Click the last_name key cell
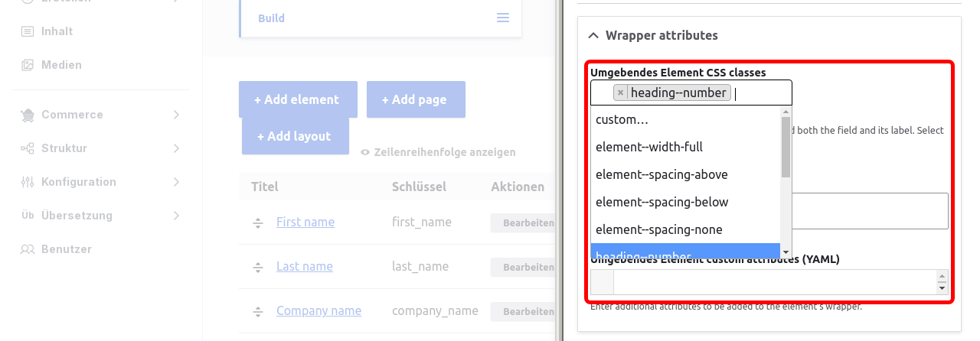Screen dimensions: 980x341 coord(420,266)
